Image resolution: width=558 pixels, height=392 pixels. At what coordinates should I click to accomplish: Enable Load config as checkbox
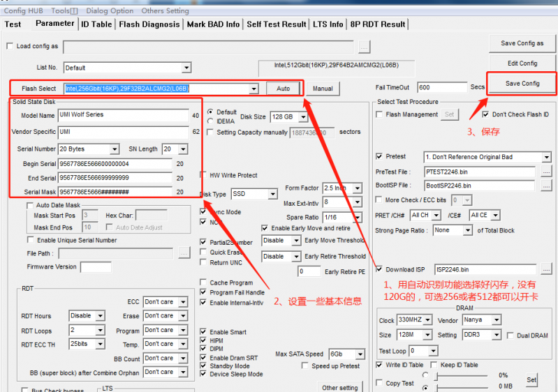click(10, 46)
